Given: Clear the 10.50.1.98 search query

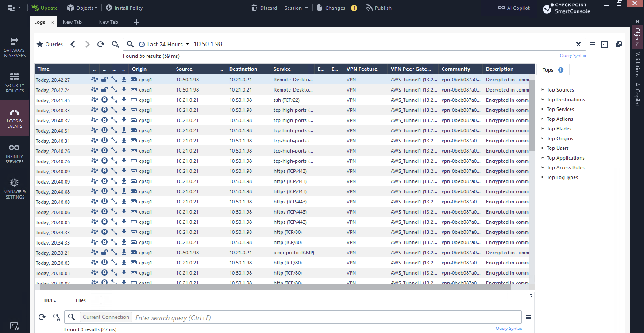Looking at the screenshot, I should (578, 44).
